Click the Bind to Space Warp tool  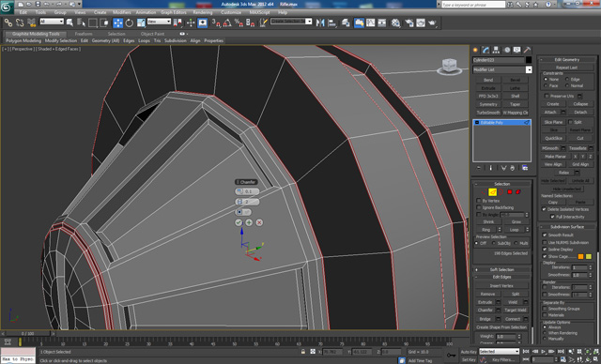coord(31,23)
